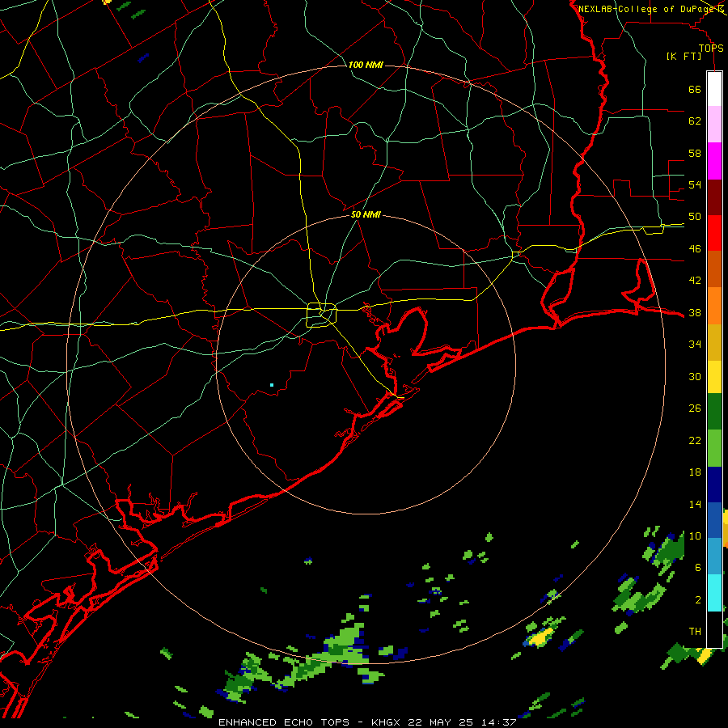Click the white swatch on the tops legend

(x=714, y=89)
